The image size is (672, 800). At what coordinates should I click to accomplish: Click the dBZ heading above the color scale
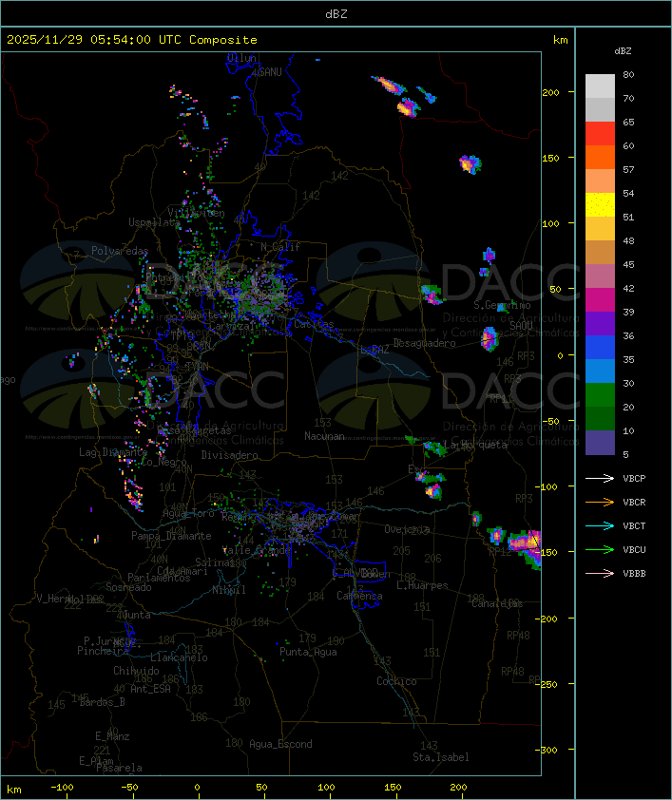coord(623,51)
